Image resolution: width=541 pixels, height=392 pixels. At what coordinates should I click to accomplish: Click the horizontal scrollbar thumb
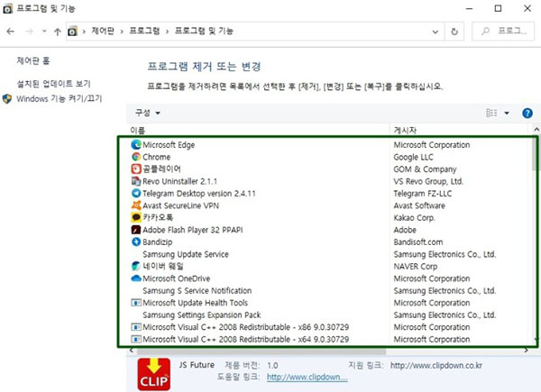261,351
